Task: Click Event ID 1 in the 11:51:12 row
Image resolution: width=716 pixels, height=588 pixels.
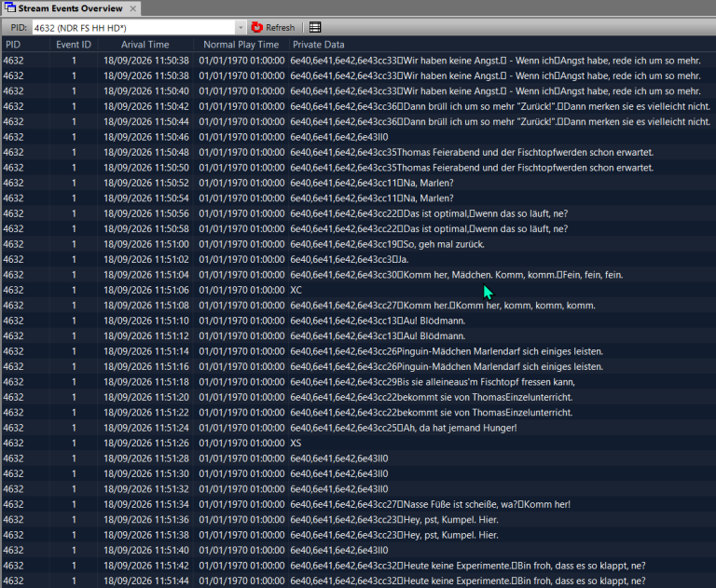Action: [74, 336]
